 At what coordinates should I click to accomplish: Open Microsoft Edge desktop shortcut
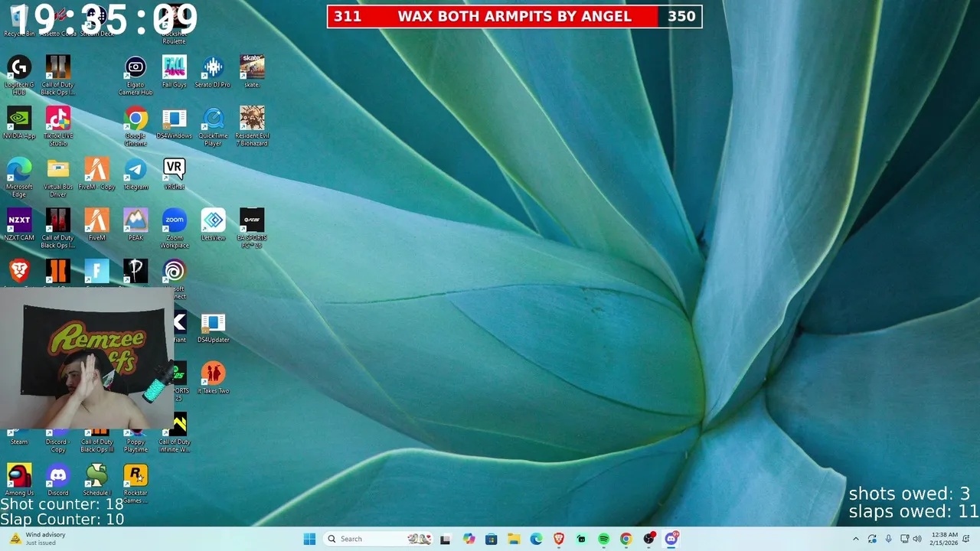point(19,177)
